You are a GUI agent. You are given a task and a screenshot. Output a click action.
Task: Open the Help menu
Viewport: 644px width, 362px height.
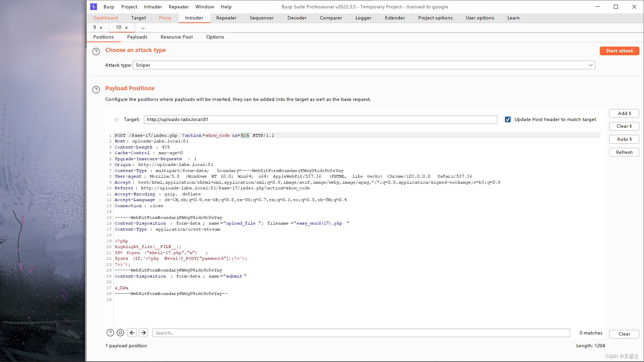click(x=226, y=7)
